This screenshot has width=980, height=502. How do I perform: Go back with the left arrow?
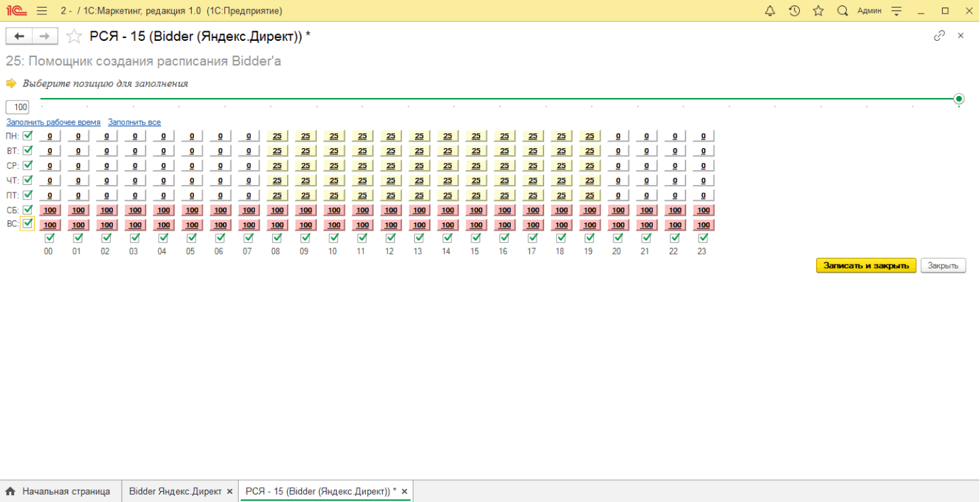[19, 36]
